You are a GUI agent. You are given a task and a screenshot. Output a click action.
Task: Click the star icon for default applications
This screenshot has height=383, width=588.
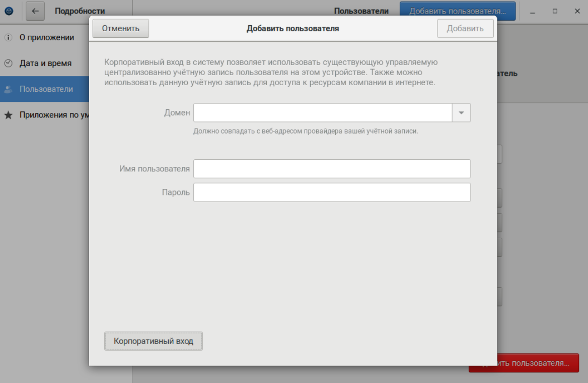[8, 115]
